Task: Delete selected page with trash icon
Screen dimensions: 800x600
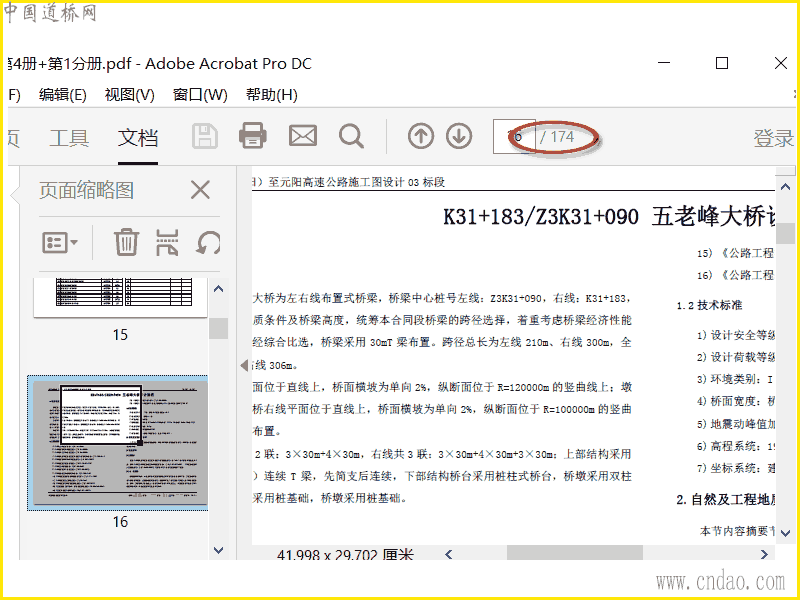Action: (126, 242)
